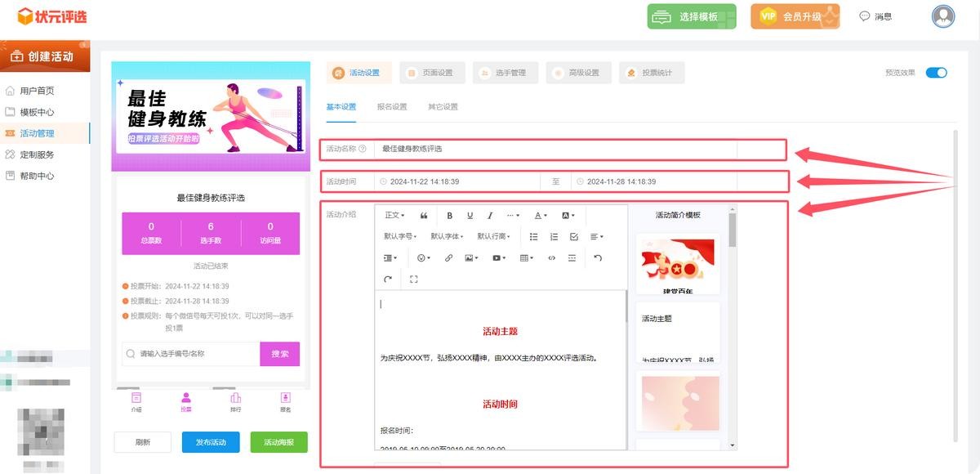This screenshot has width=980, height=474.
Task: Toggle the 预览效果 switch
Action: [x=936, y=73]
